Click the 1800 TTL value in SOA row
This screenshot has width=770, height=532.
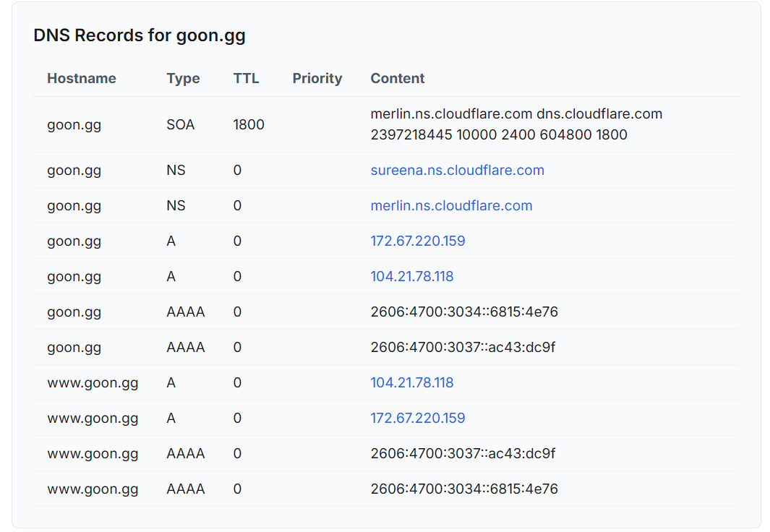(249, 125)
